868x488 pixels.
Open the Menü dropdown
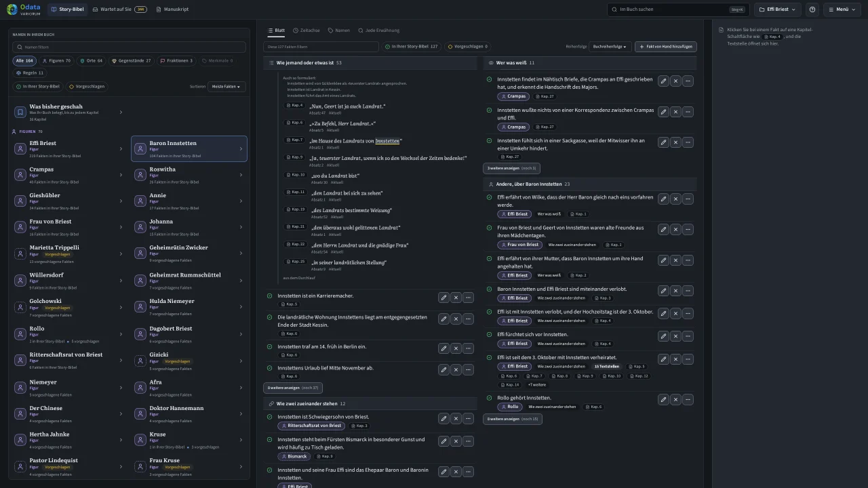(x=842, y=9)
